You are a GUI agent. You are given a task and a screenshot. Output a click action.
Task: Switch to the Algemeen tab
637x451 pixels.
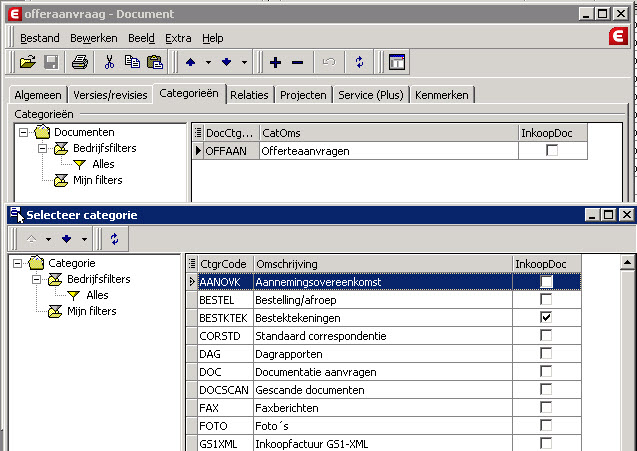(38, 95)
